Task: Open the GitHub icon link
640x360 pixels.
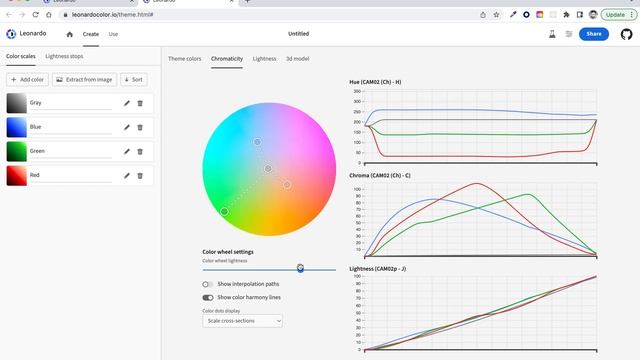Action: pos(626,34)
